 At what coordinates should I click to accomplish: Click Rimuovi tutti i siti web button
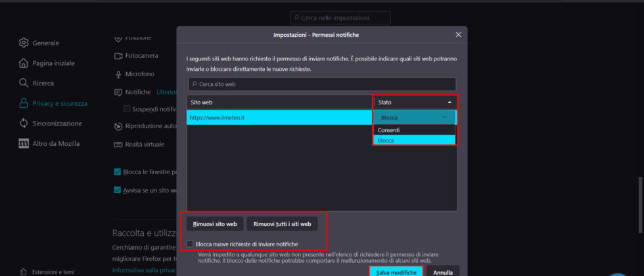coord(282,224)
